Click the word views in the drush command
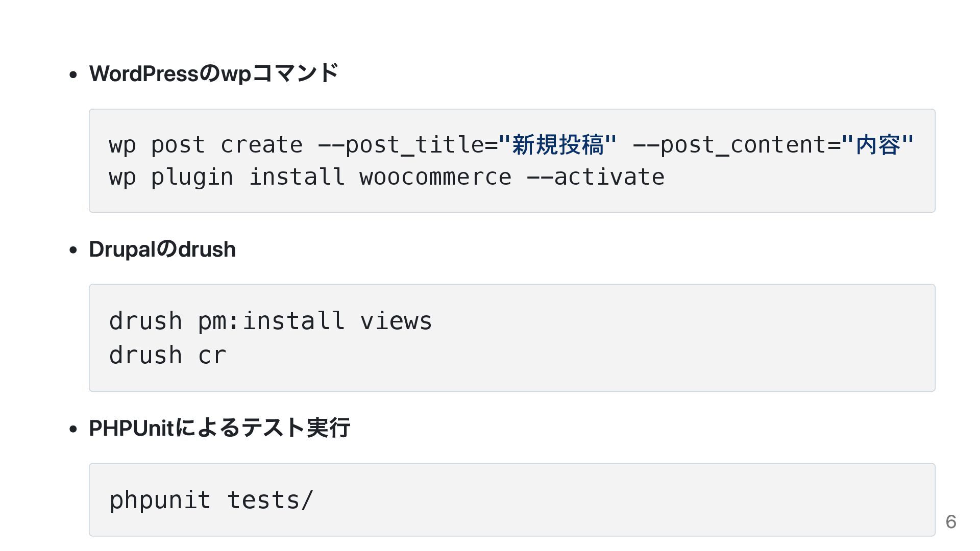The width and height of the screenshot is (980, 551). tap(396, 321)
